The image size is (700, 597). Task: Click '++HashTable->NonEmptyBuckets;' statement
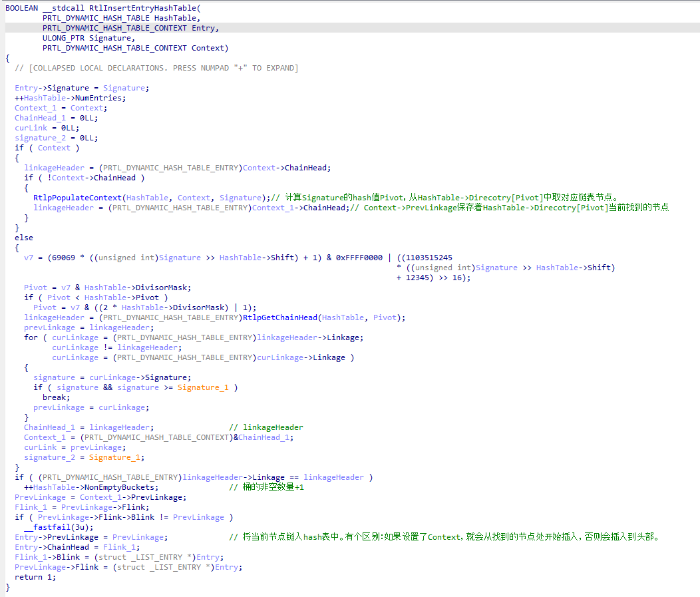(x=91, y=487)
